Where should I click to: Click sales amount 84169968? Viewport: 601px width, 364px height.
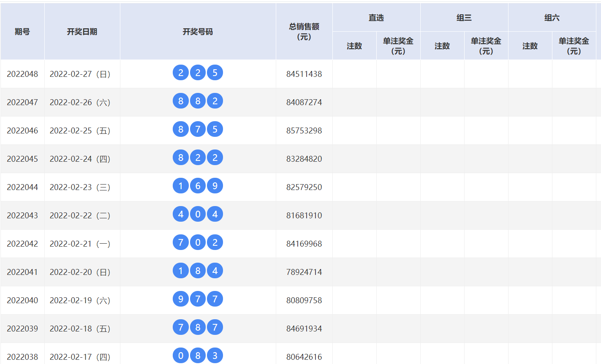[304, 244]
